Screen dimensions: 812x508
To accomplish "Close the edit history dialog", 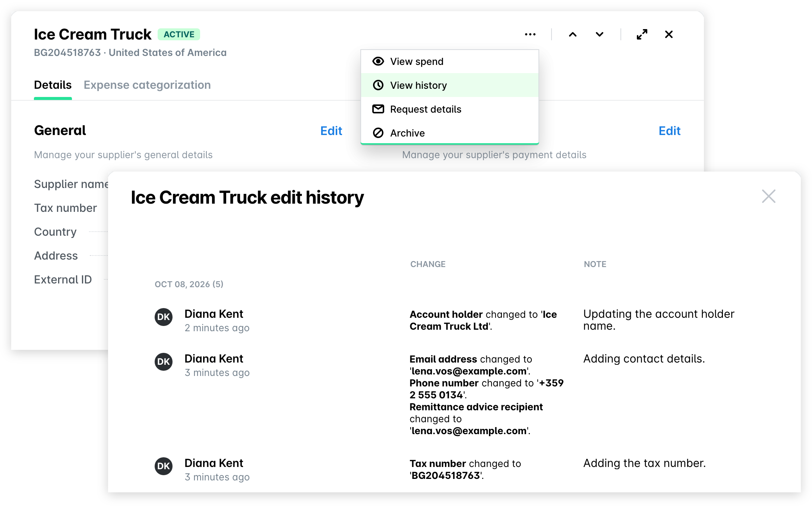I will tap(768, 196).
